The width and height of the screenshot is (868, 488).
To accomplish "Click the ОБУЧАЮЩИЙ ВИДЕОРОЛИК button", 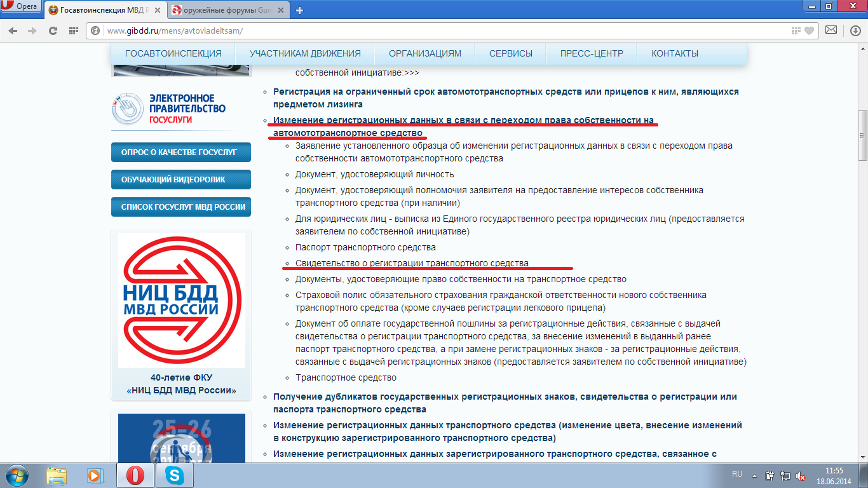I will [x=180, y=180].
